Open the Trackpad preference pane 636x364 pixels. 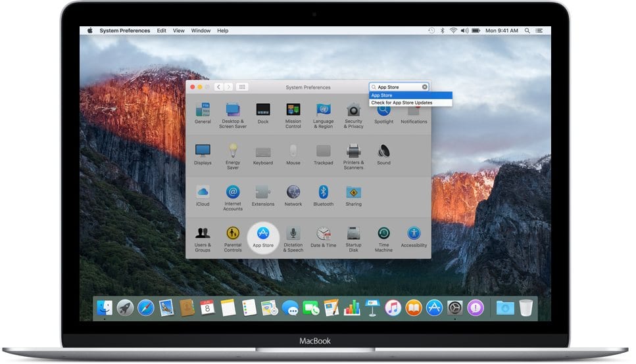[x=324, y=155]
